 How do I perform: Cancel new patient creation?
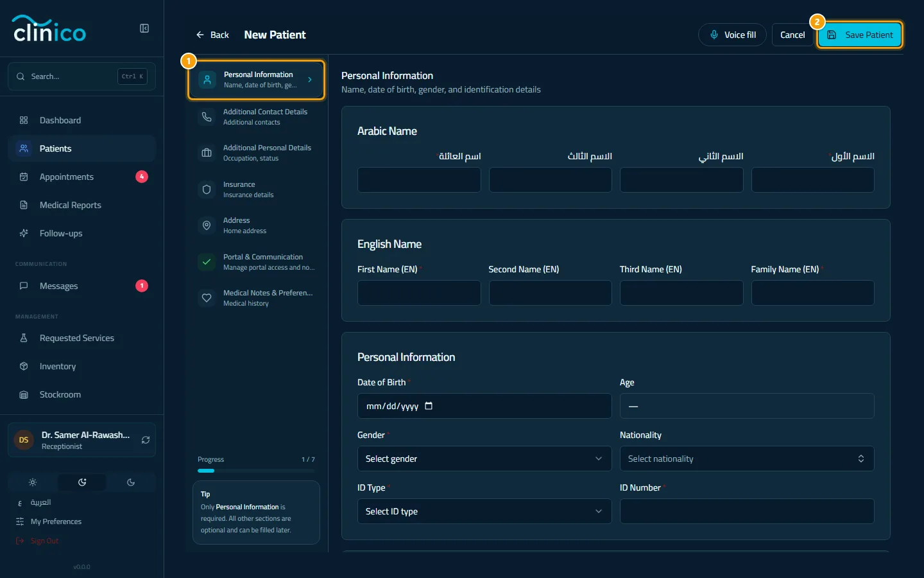(792, 35)
